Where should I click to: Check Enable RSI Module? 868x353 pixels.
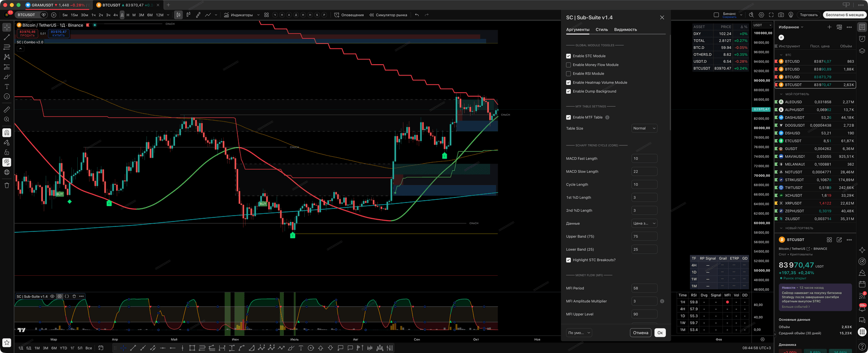pos(568,74)
